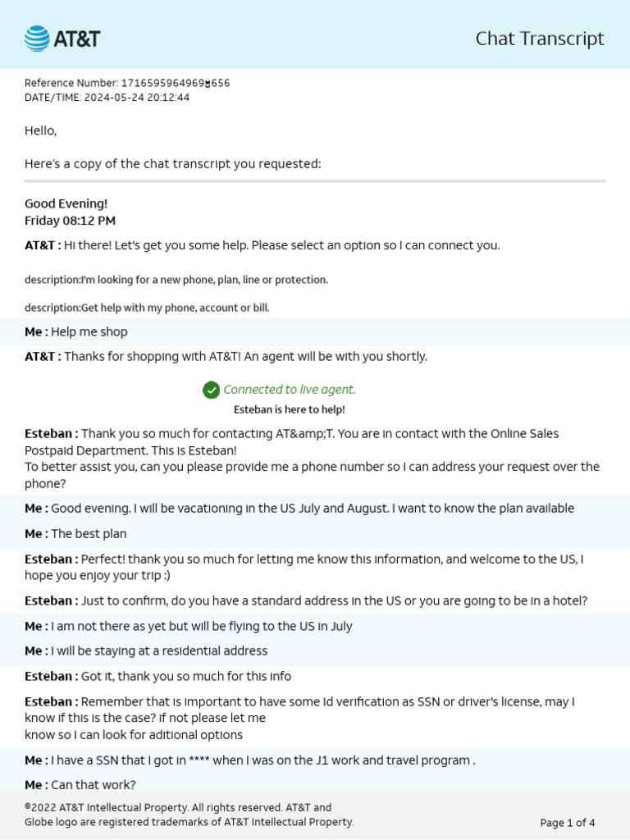Click the DATE/TIME stamp line
The image size is (630, 840).
coord(107,98)
